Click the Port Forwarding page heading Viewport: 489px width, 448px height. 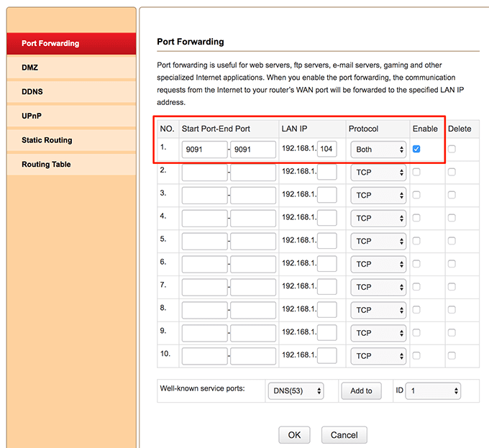pos(191,42)
